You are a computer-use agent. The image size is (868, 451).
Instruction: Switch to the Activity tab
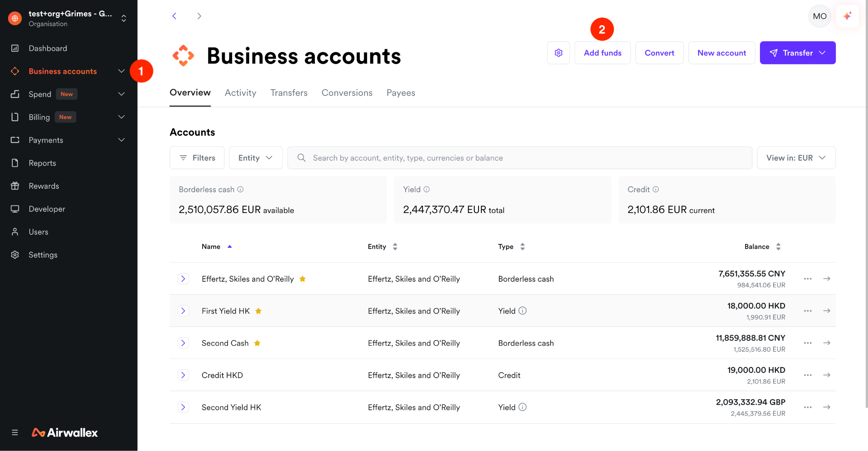(240, 92)
